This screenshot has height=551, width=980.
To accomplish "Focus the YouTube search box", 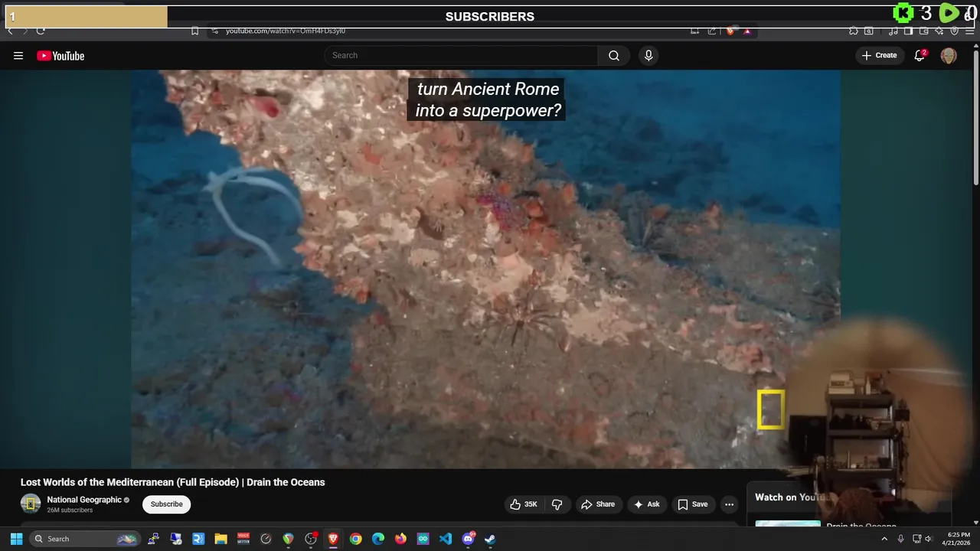I will tap(461, 55).
